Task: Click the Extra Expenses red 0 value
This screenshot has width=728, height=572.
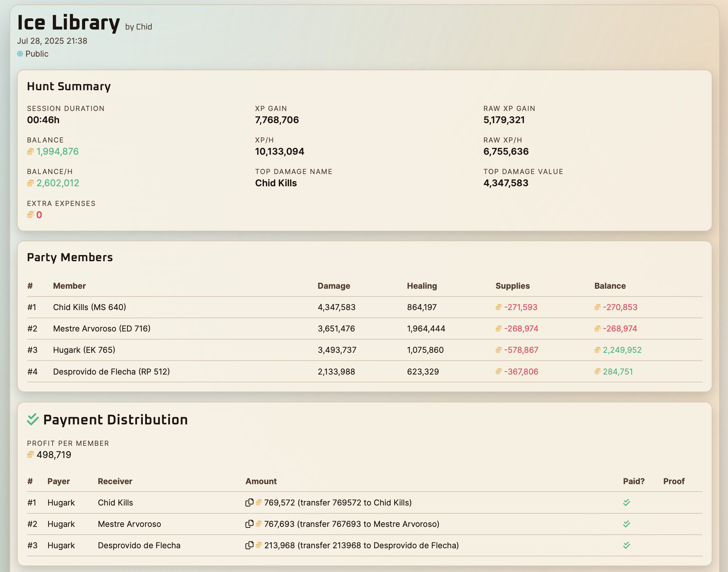Action: (x=39, y=215)
